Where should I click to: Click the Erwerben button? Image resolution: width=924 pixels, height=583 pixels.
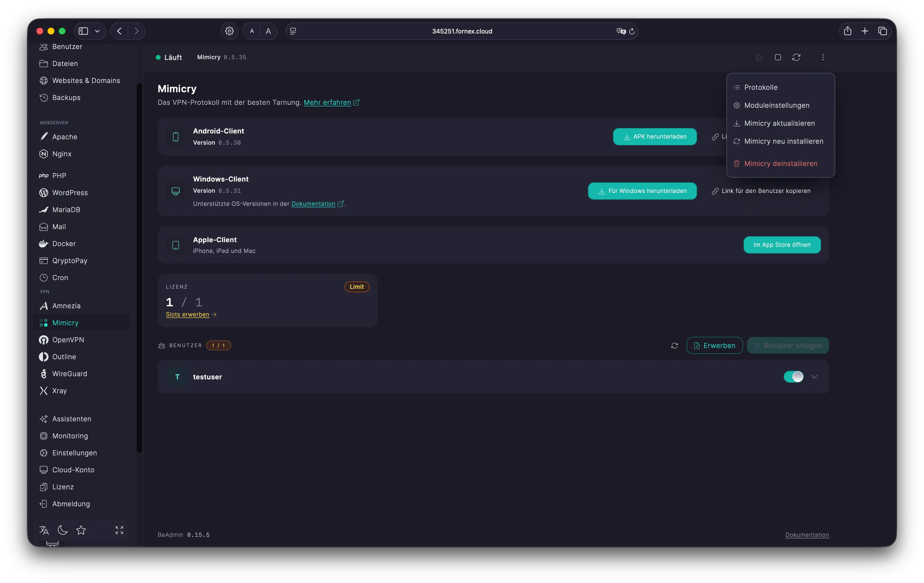(714, 345)
